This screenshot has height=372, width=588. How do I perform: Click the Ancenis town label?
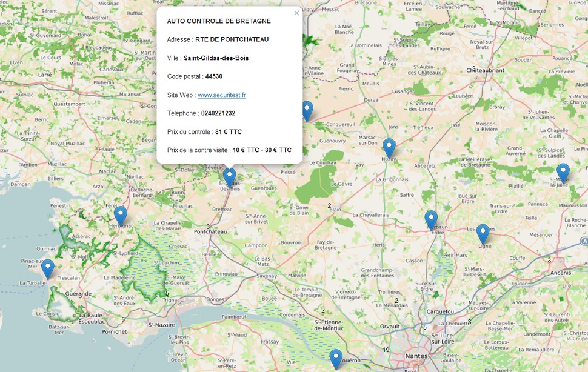pyautogui.click(x=560, y=273)
